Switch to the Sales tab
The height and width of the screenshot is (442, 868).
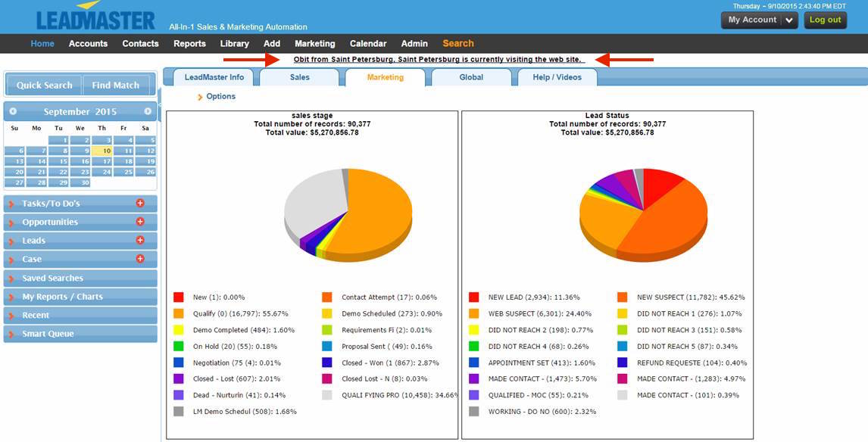tap(299, 77)
